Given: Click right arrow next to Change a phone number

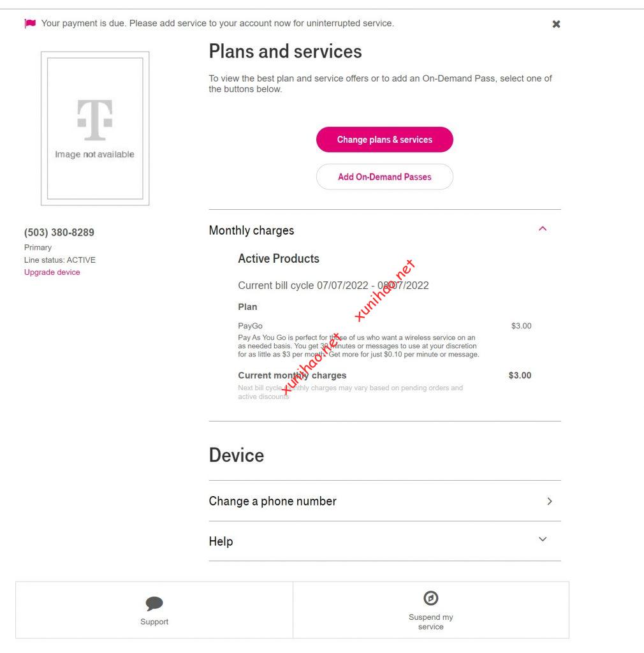Looking at the screenshot, I should [550, 501].
